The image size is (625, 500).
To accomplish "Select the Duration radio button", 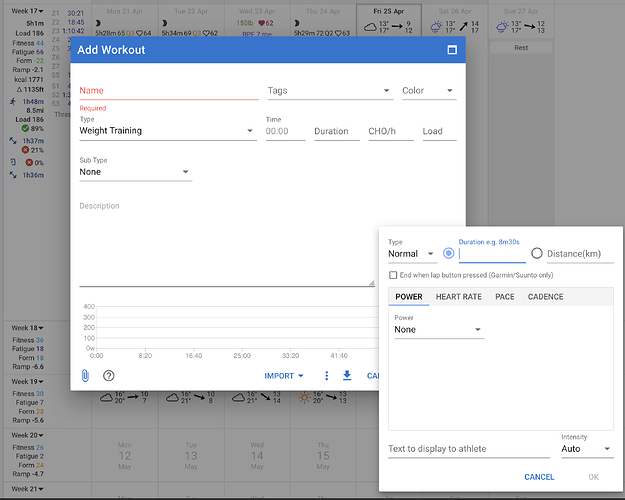I will pyautogui.click(x=448, y=253).
